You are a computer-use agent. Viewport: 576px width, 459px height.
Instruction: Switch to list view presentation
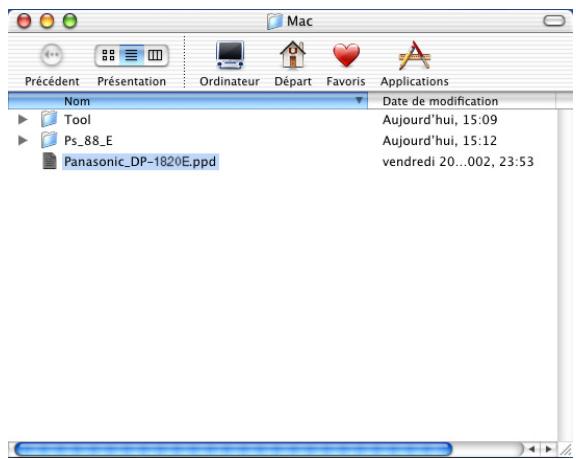[132, 55]
